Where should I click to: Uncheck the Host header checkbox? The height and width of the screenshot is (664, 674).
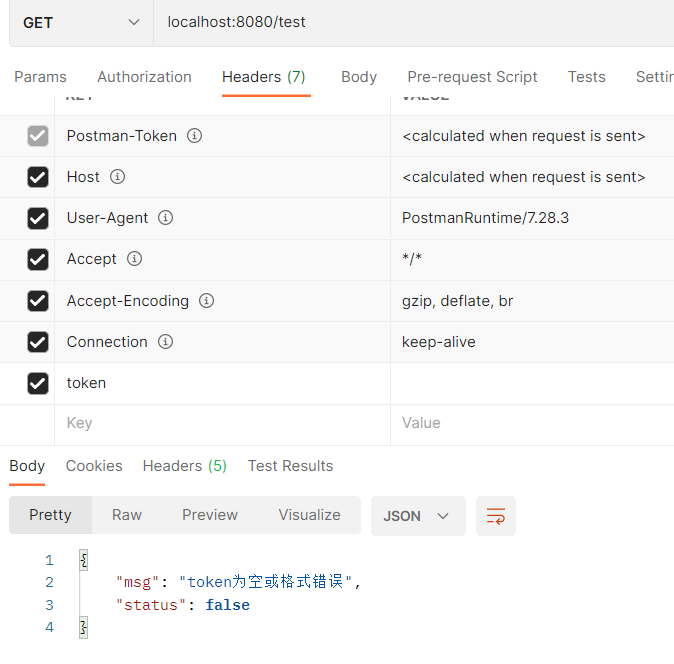pyautogui.click(x=38, y=177)
